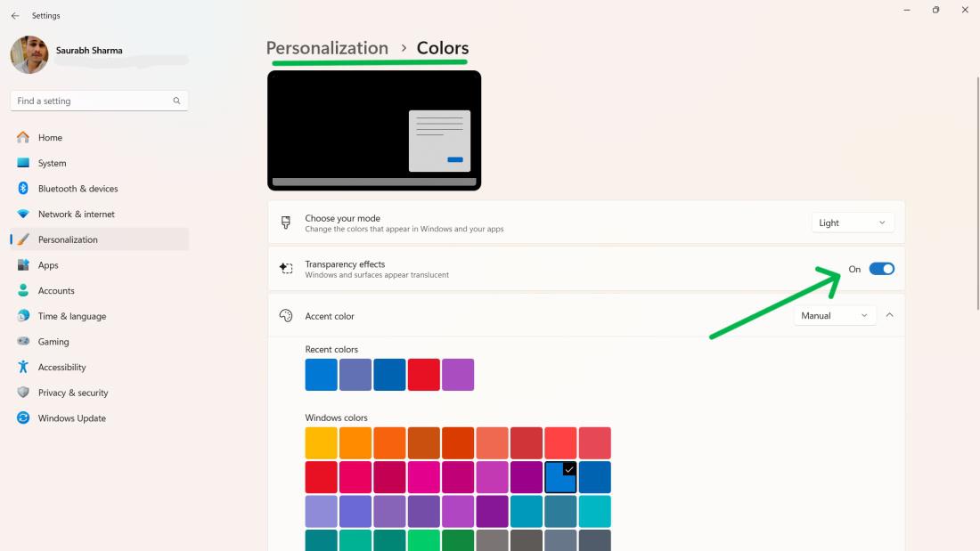Click the Personalization breadcrumb link
980x551 pixels.
[x=327, y=48]
